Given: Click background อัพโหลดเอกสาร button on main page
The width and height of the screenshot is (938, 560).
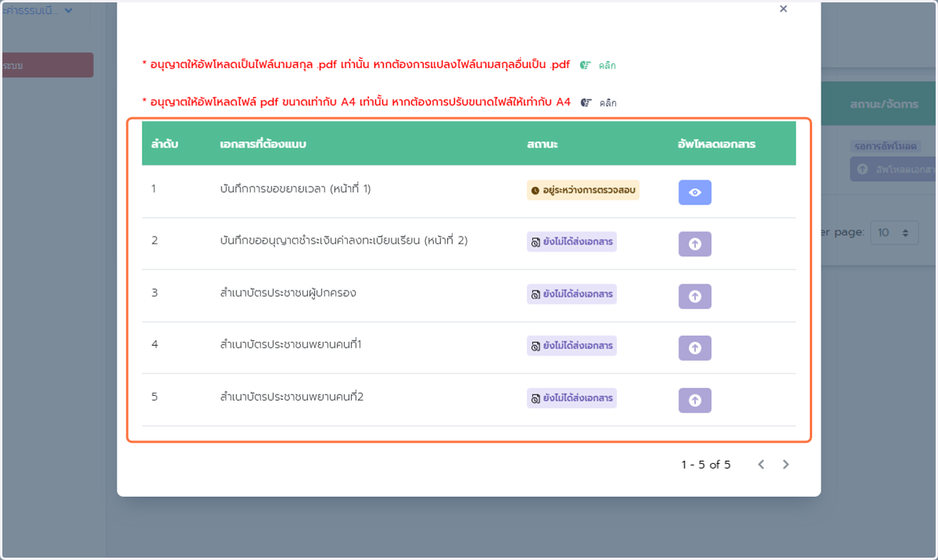Looking at the screenshot, I should click(893, 169).
